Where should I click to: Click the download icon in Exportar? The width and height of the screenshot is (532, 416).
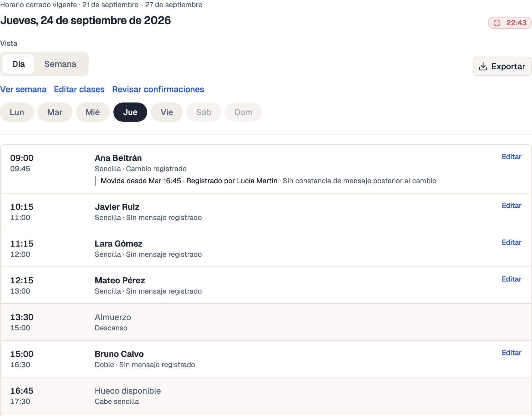483,66
